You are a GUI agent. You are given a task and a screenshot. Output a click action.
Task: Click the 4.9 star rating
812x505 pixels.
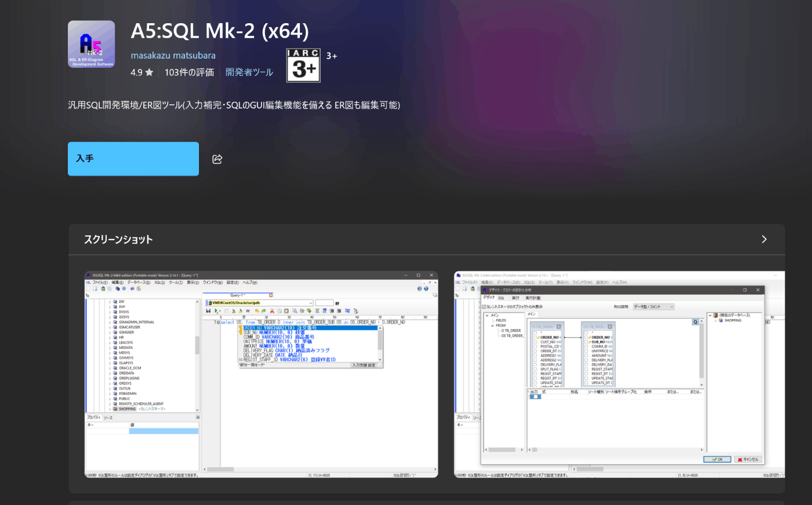point(142,72)
